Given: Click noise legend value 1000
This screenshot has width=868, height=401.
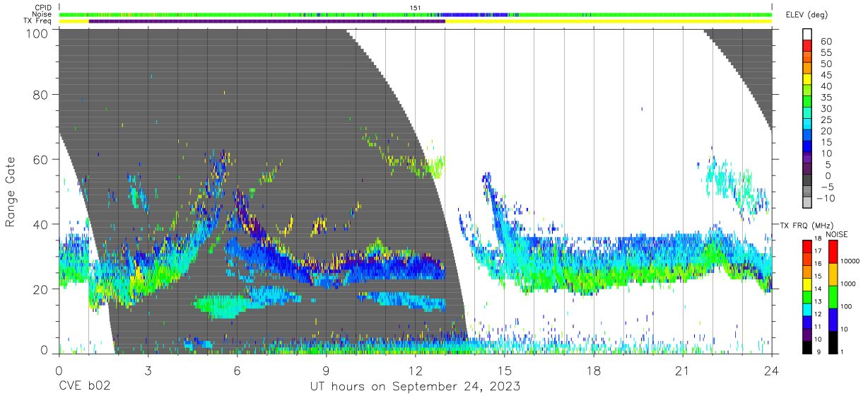Looking at the screenshot, I should click(848, 284).
